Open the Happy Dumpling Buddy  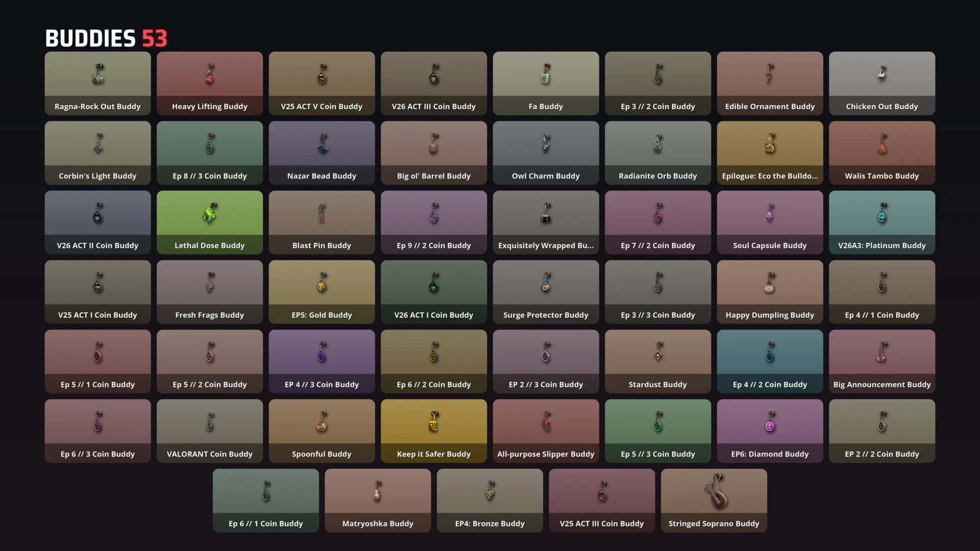pos(770,292)
